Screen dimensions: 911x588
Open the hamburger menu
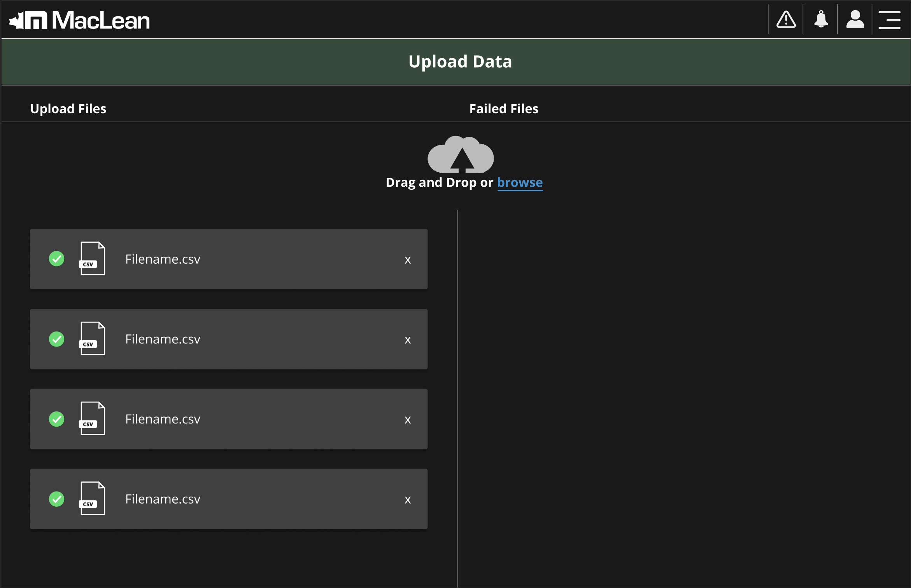(x=889, y=20)
